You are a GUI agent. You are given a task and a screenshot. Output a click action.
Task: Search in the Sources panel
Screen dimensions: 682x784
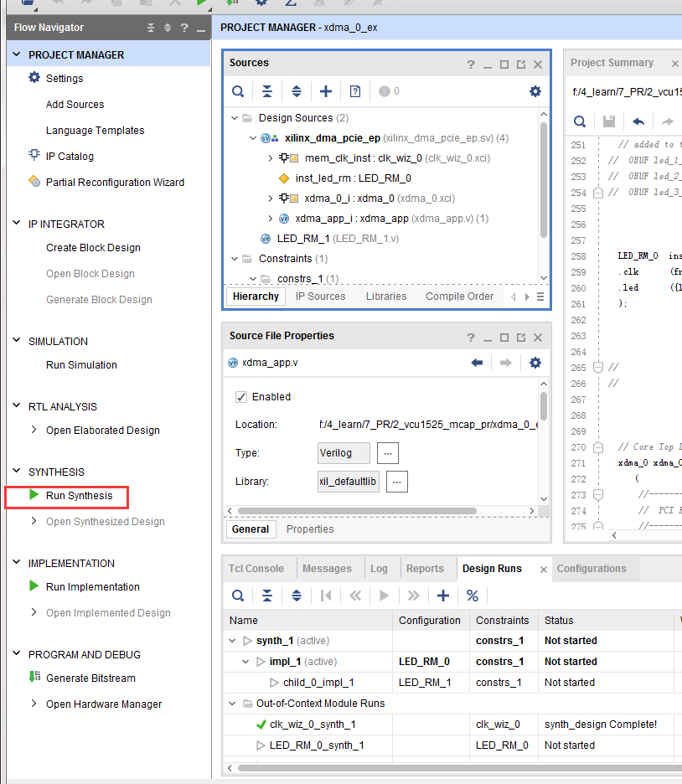(238, 91)
